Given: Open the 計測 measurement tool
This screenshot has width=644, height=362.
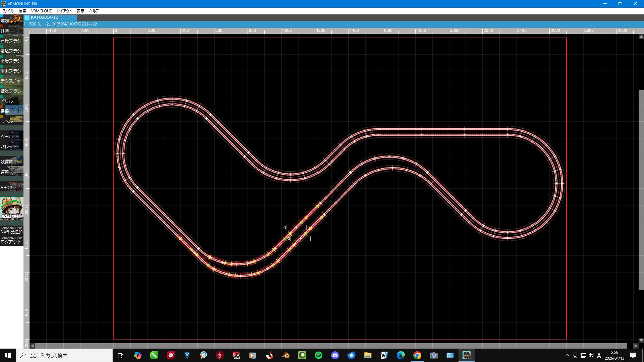Looking at the screenshot, I should 12,30.
